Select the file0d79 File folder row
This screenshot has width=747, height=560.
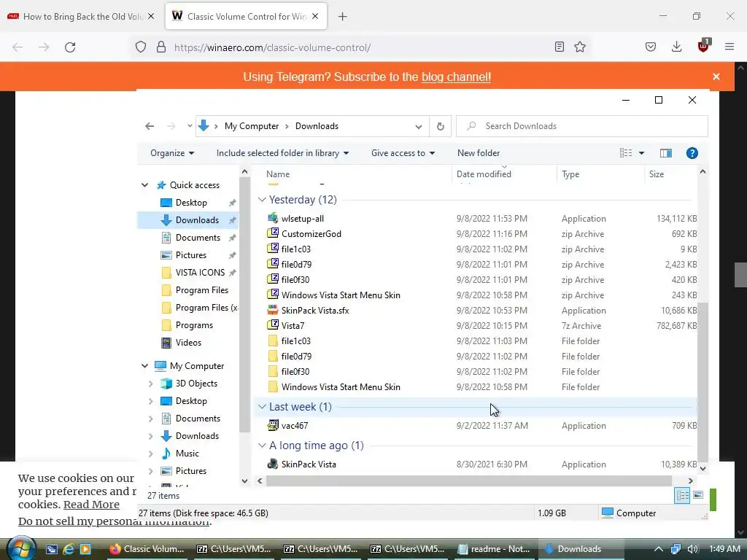pos(476,356)
